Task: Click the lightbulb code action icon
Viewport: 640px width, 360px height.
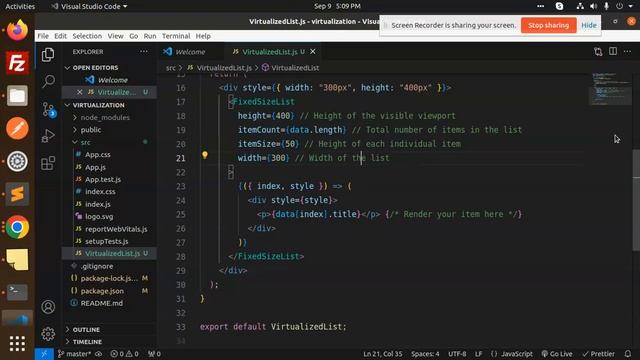Action: (x=204, y=155)
